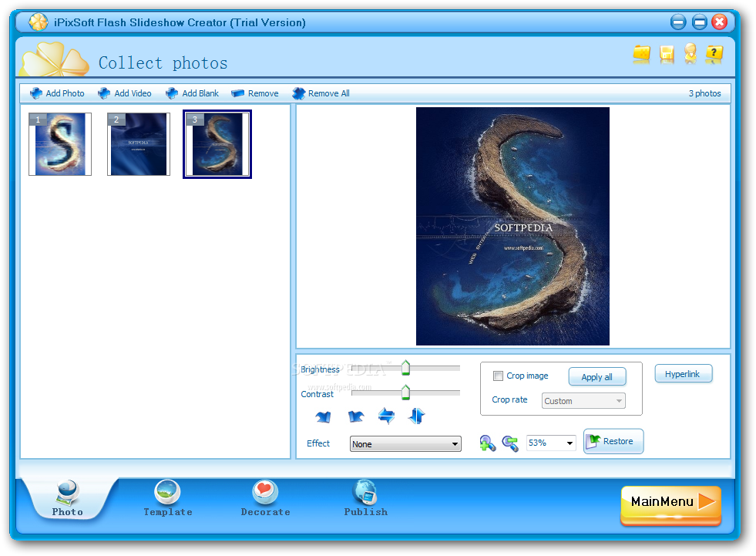Select photo thumbnail number 2

pos(139,144)
